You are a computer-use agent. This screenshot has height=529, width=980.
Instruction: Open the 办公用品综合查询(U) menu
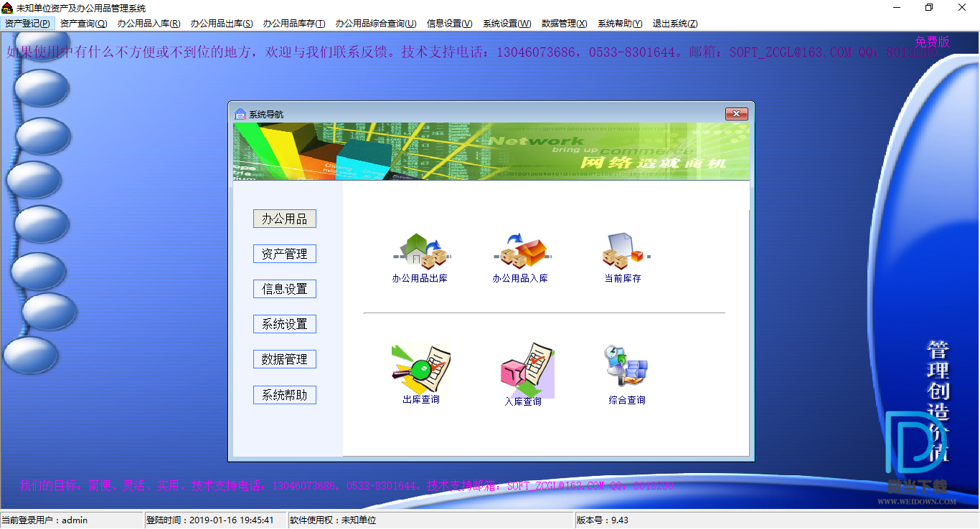376,23
